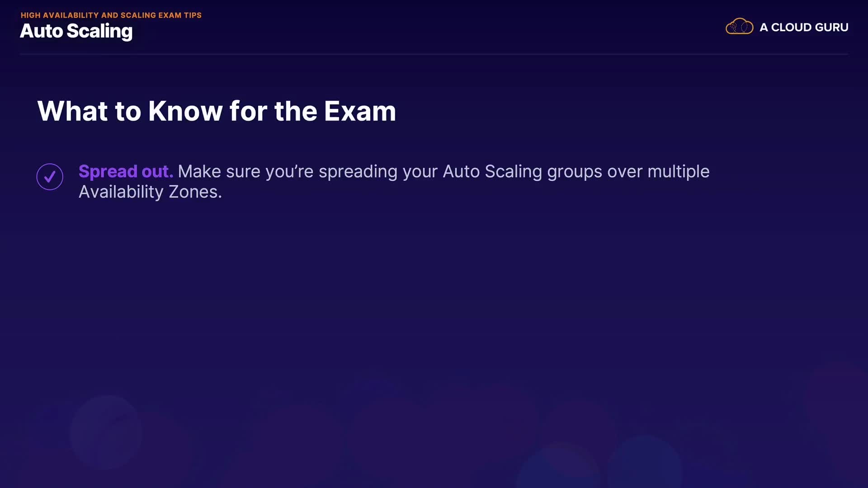Click the word multiple in the bullet
The width and height of the screenshot is (868, 488).
point(678,172)
